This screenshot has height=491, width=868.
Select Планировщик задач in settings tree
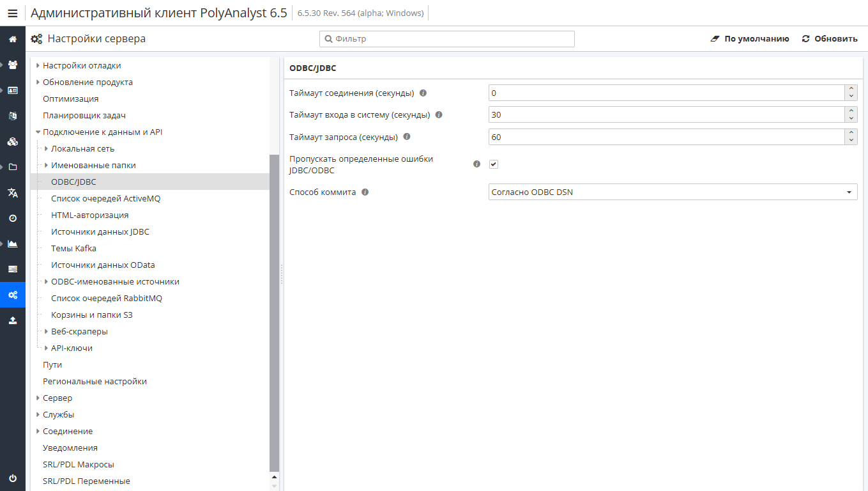(x=84, y=115)
